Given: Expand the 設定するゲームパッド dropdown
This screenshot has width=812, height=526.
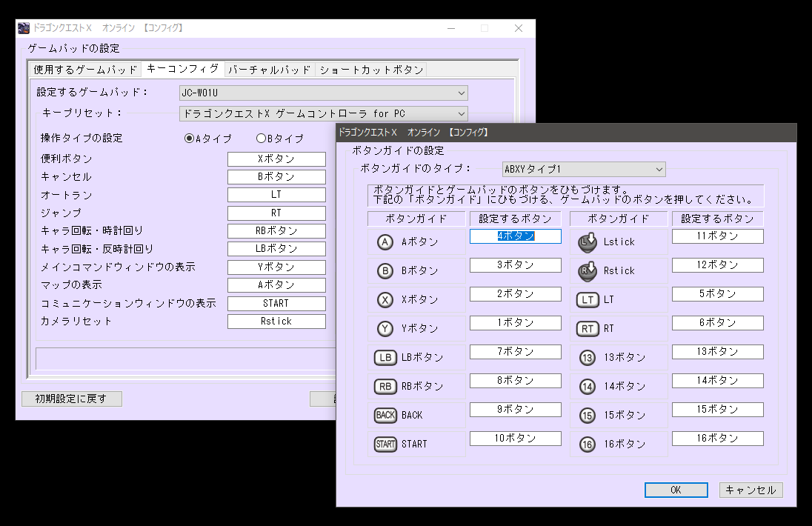Looking at the screenshot, I should click(x=323, y=93).
